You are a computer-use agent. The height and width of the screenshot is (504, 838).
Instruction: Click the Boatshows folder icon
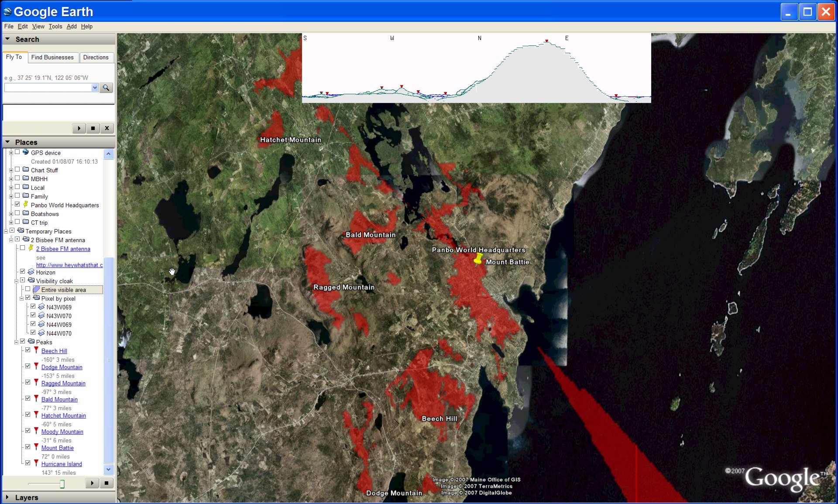pyautogui.click(x=26, y=213)
